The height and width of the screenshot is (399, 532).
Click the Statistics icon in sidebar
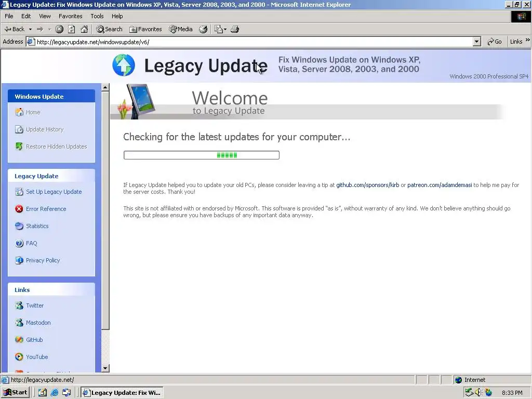(x=19, y=226)
